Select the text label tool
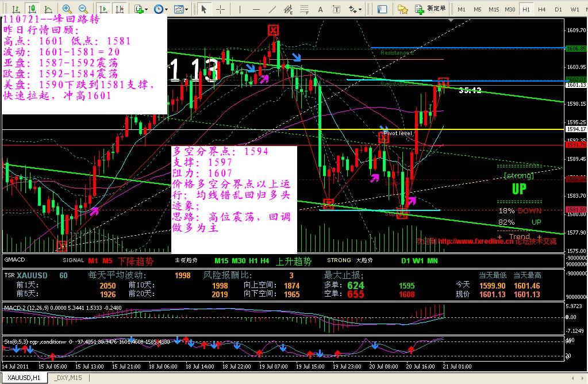 click(x=336, y=9)
